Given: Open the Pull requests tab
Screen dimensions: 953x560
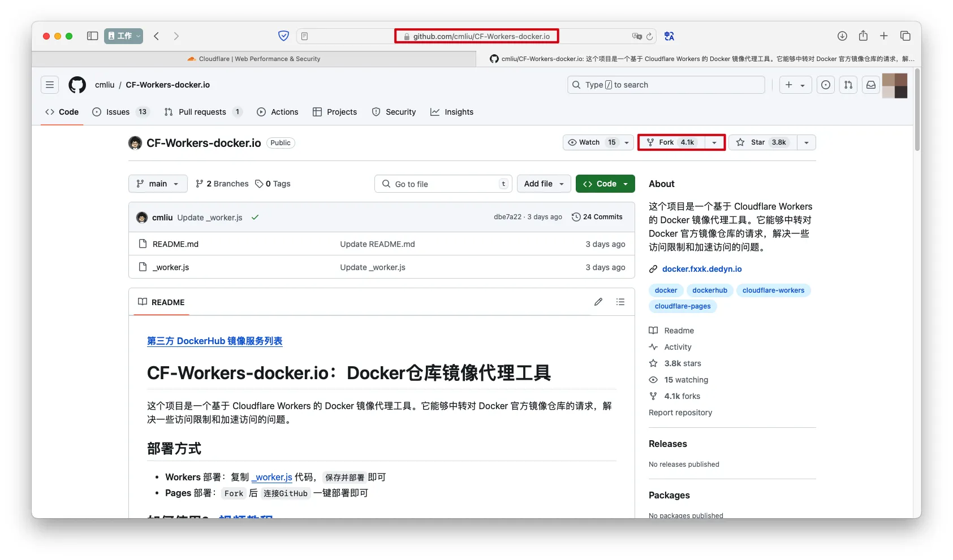Looking at the screenshot, I should 202,112.
